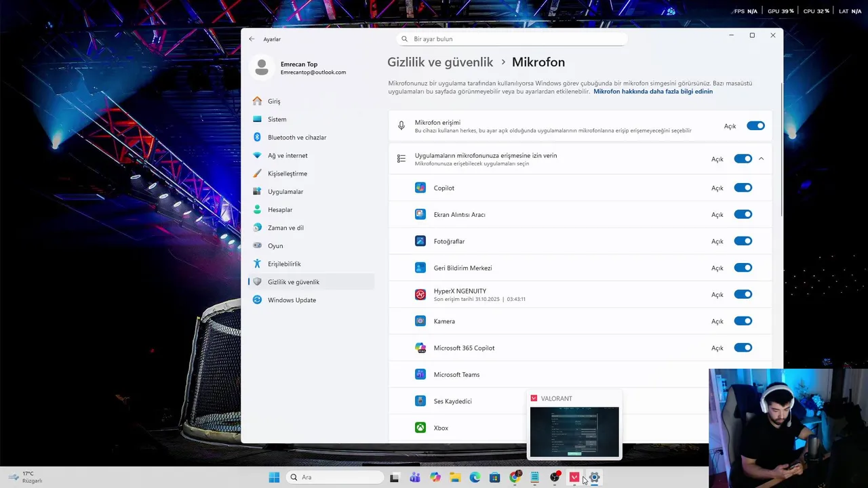Open the Uygulamalar settings page
The height and width of the screenshot is (488, 868).
[311, 192]
